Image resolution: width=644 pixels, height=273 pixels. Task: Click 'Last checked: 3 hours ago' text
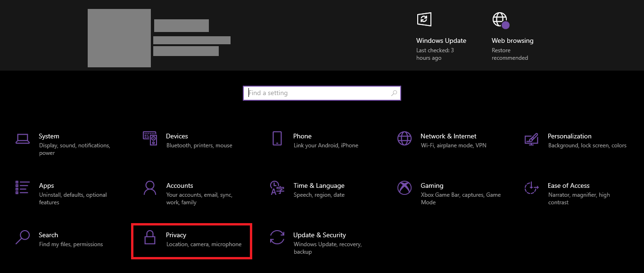click(435, 54)
